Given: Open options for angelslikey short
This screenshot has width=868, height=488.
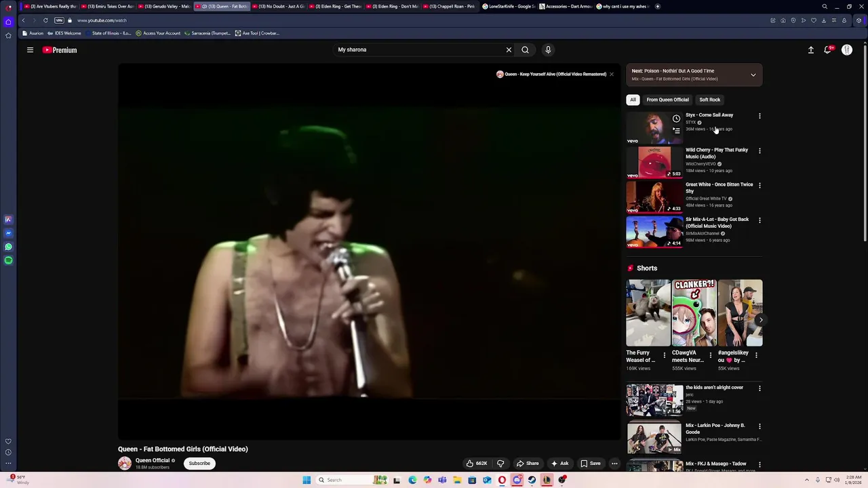Looking at the screenshot, I should point(757,354).
